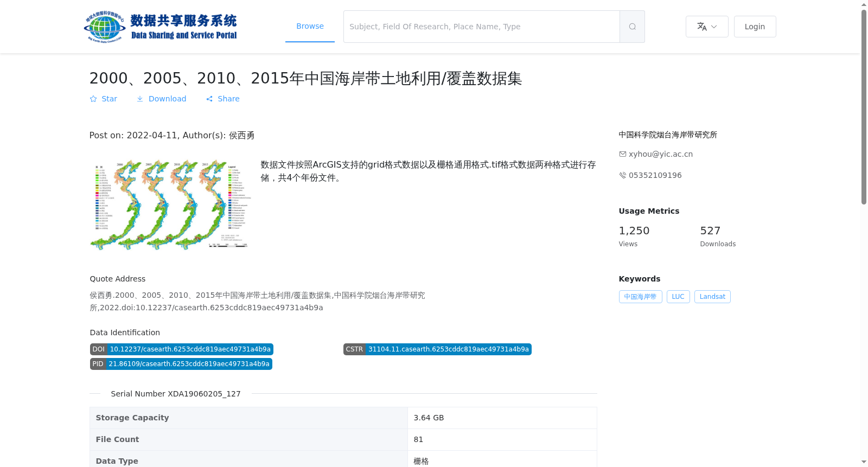Click the magnifier search icon button
The width and height of the screenshot is (868, 467).
point(632,27)
